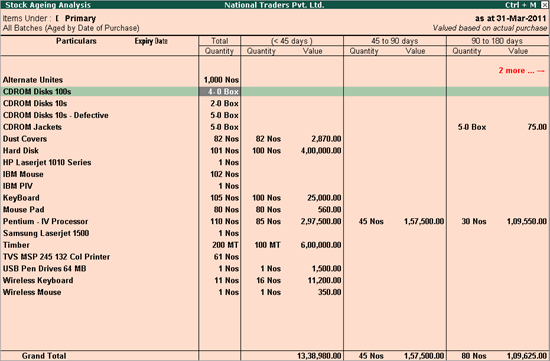This screenshot has width=550, height=361.
Task: Click the Primary group name
Action: [80, 18]
